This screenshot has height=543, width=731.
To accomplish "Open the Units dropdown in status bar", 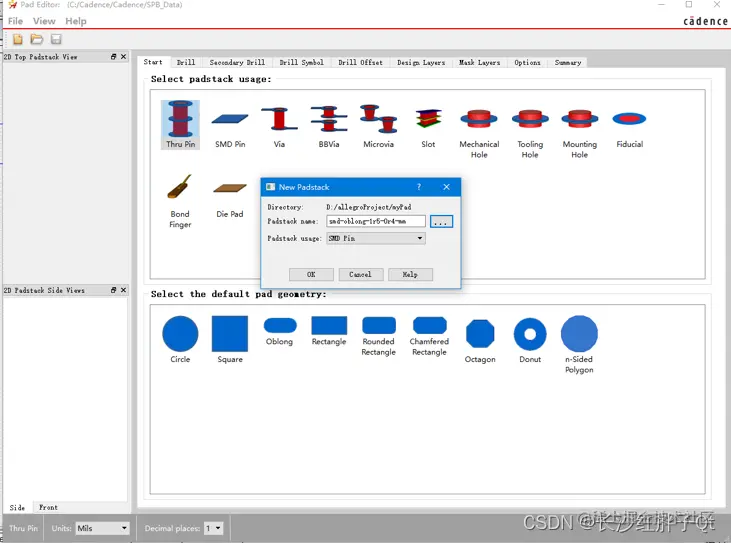I will click(x=102, y=528).
